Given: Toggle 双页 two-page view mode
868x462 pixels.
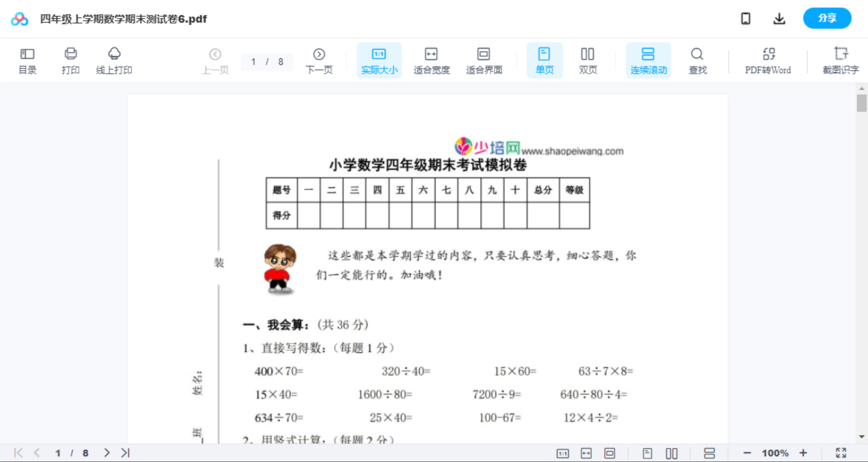Looking at the screenshot, I should coord(588,60).
